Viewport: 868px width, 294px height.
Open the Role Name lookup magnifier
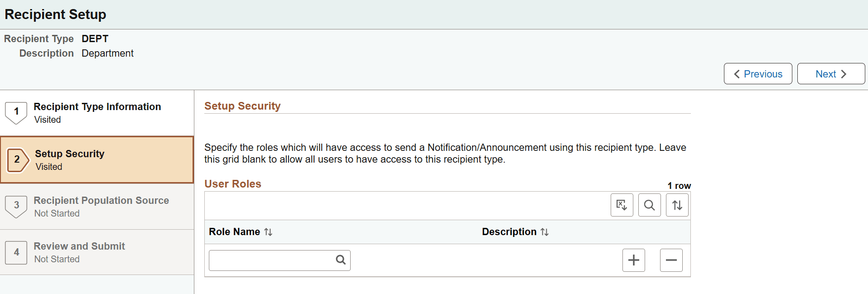340,260
